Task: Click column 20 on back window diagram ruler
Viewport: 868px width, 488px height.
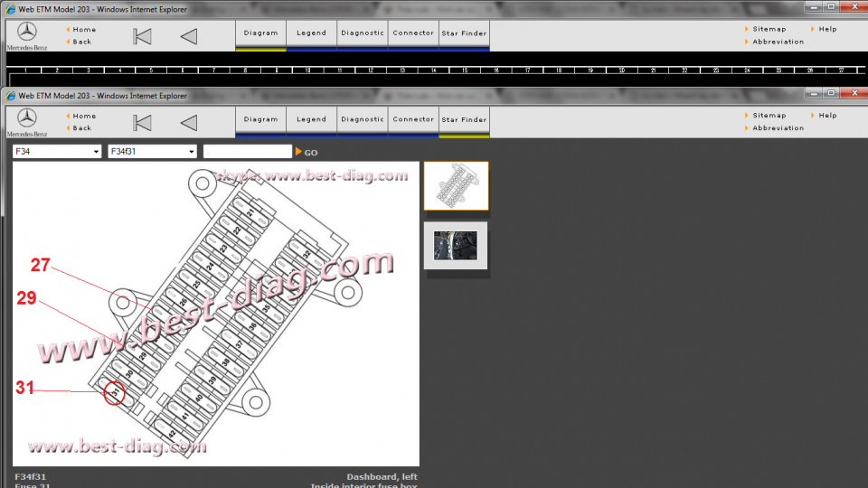Action: pos(622,70)
